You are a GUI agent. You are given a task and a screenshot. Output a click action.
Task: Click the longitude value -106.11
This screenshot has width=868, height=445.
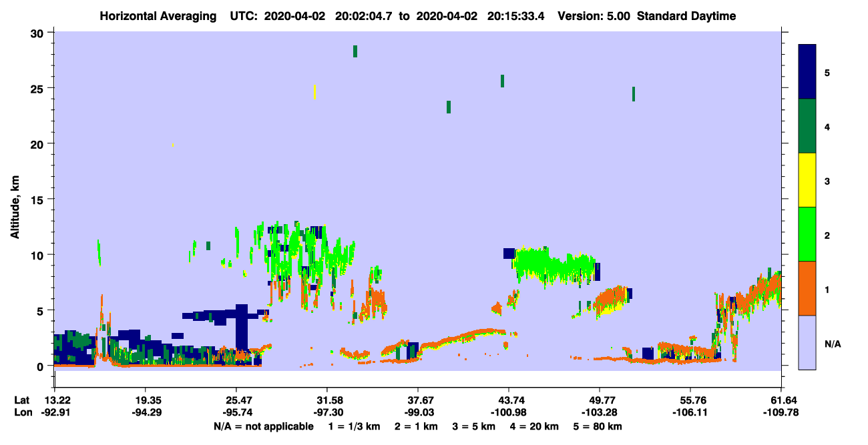point(690,412)
